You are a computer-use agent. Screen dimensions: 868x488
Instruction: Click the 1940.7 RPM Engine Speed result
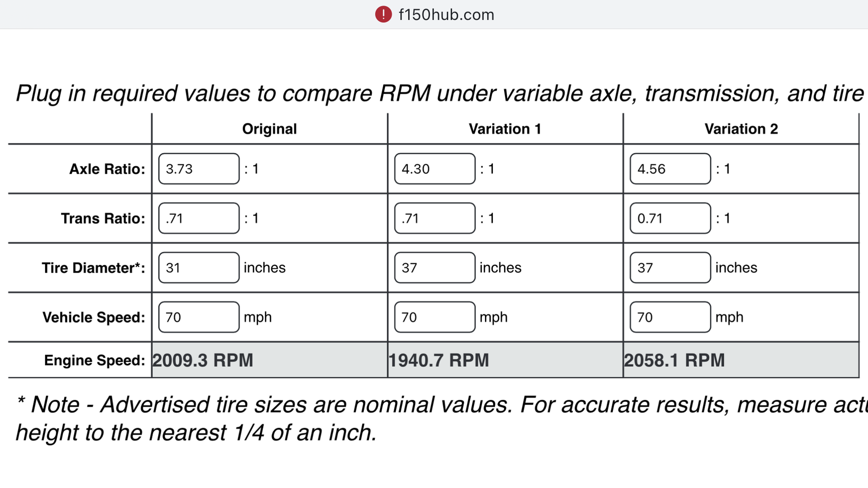coord(439,360)
